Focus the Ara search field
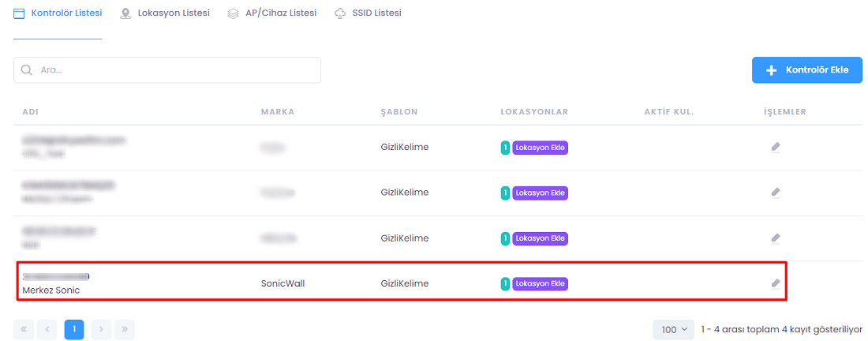 174,70
